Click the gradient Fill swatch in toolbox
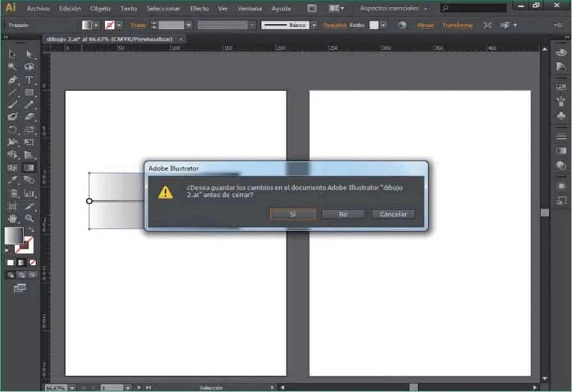The image size is (572, 392). (14, 235)
